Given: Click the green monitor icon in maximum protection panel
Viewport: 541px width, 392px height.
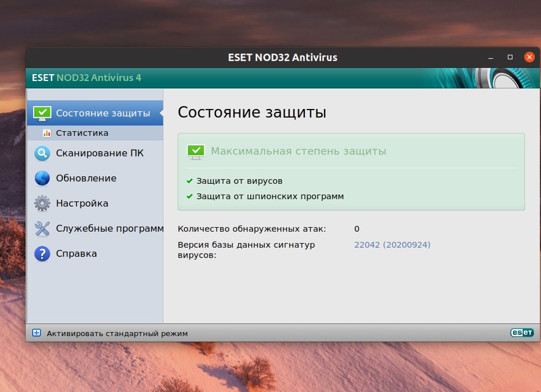Looking at the screenshot, I should [195, 152].
